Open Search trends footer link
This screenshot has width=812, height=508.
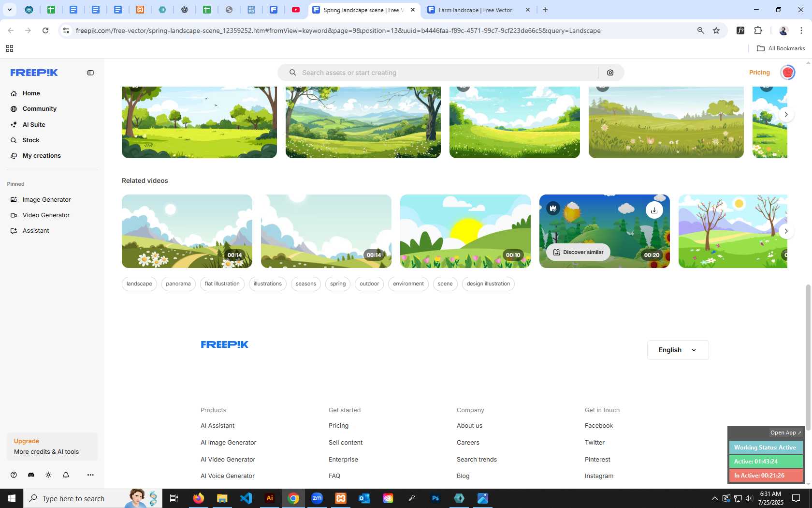tap(477, 460)
